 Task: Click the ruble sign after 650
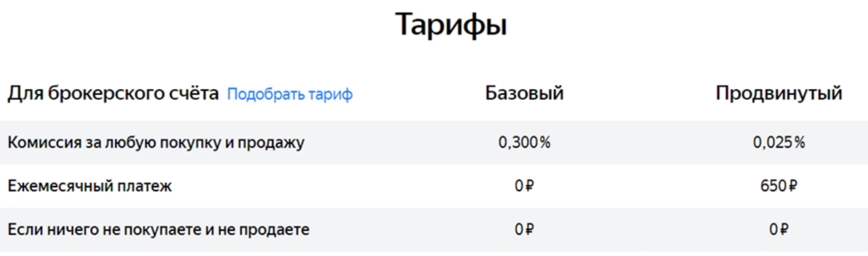pos(793,186)
